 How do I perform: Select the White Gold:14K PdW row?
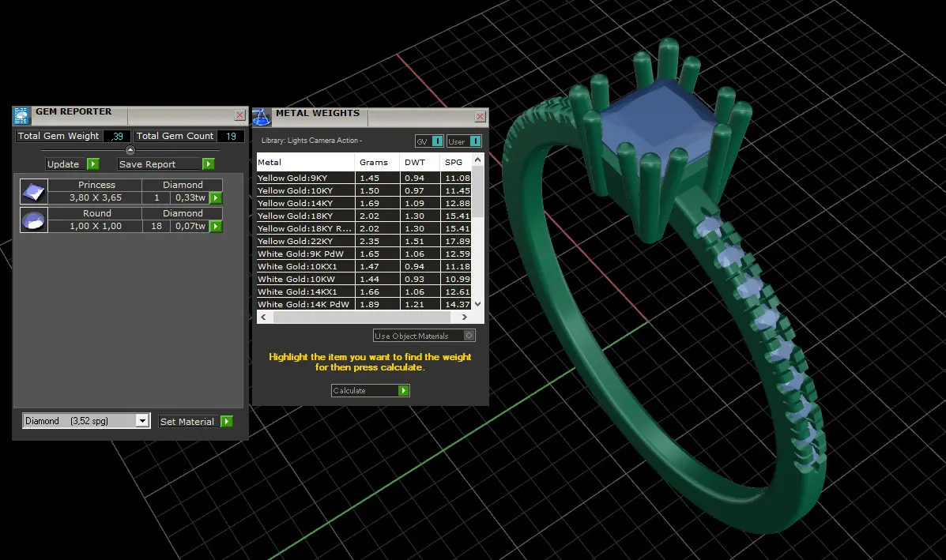point(364,304)
